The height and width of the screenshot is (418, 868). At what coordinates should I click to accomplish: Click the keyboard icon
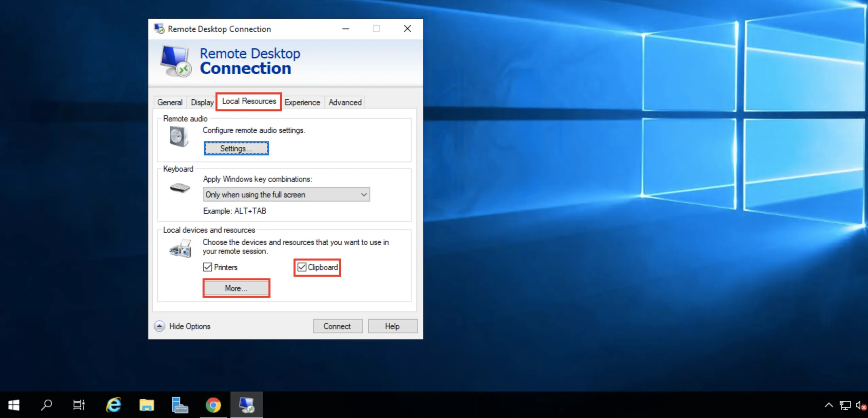[180, 187]
